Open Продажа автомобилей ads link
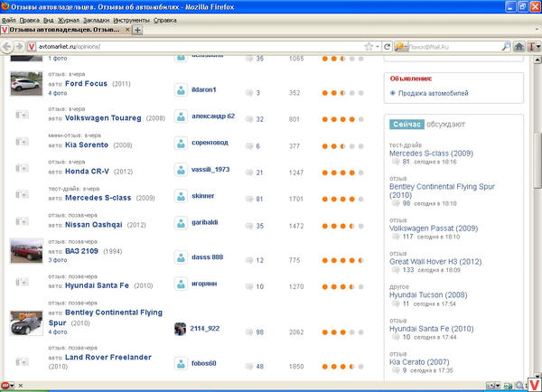This screenshot has width=542, height=392. pyautogui.click(x=433, y=93)
